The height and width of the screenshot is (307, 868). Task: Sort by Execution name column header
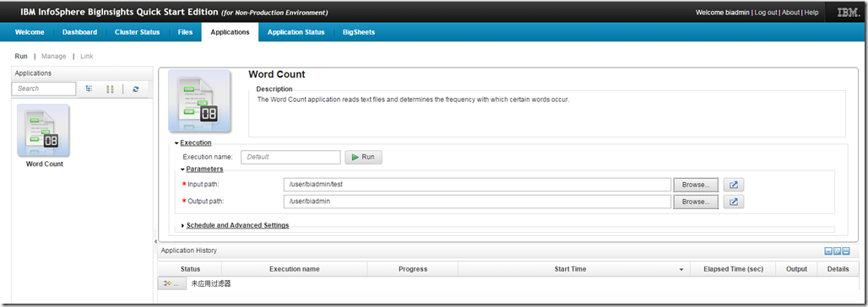(295, 269)
